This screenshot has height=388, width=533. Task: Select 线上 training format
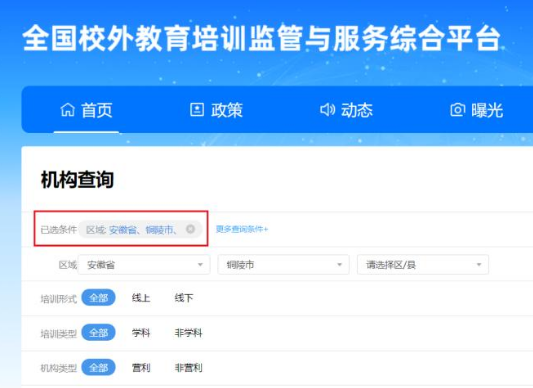[141, 298]
